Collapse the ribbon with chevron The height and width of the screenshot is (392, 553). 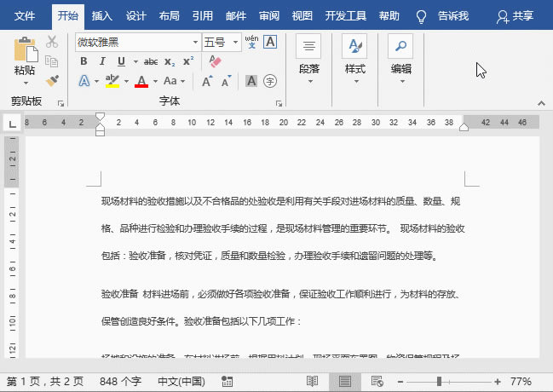pos(541,103)
